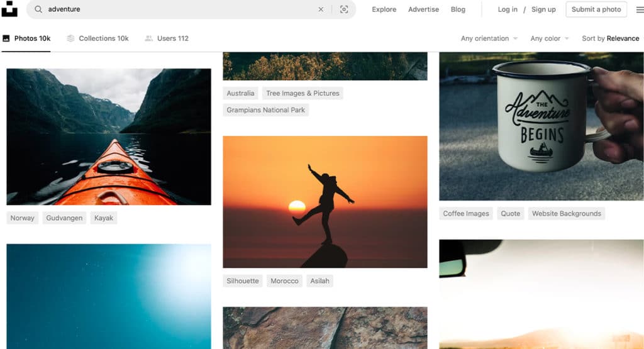Click the magnifier search icon
The image size is (644, 349).
pyautogui.click(x=38, y=9)
